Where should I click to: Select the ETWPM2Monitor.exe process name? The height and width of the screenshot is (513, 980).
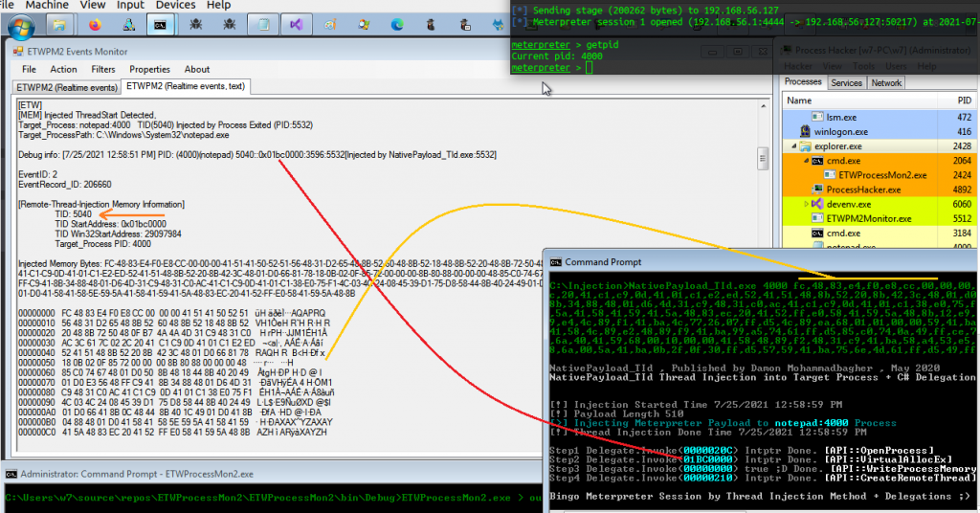(869, 219)
